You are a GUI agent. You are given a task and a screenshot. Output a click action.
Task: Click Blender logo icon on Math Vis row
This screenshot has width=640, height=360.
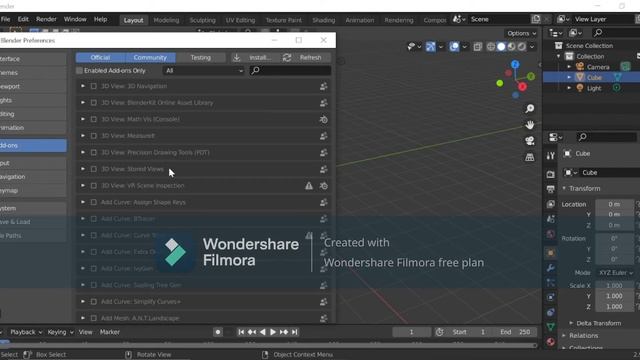(323, 120)
